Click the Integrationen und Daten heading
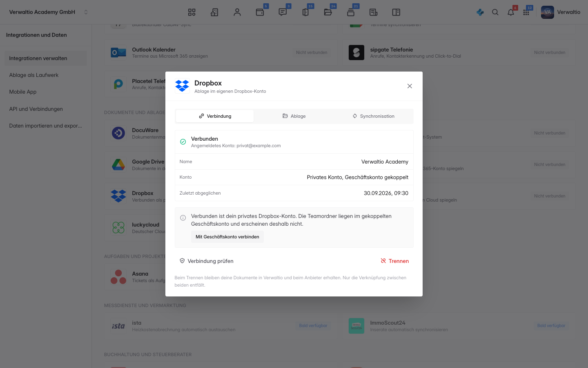Viewport: 588px width, 368px height. [36, 35]
